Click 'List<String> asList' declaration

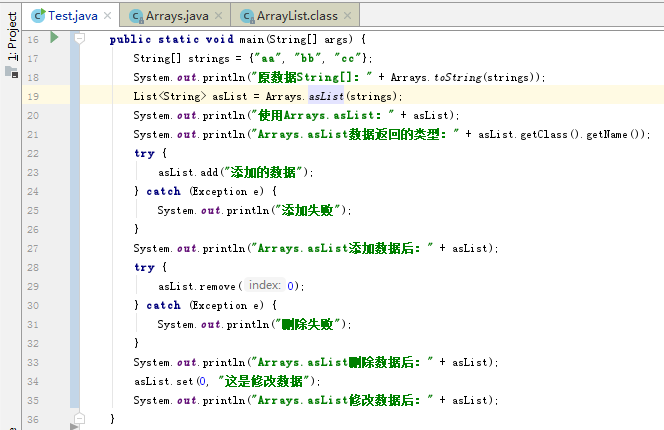click(190, 96)
